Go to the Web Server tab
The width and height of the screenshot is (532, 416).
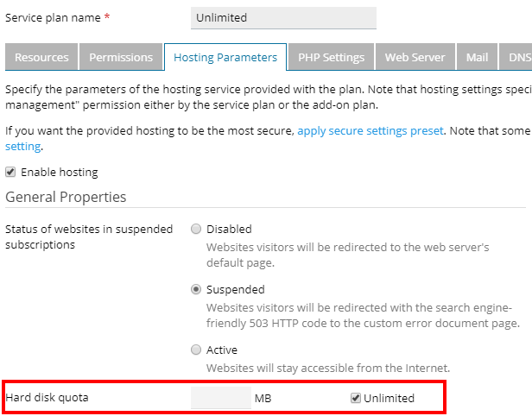pyautogui.click(x=415, y=58)
